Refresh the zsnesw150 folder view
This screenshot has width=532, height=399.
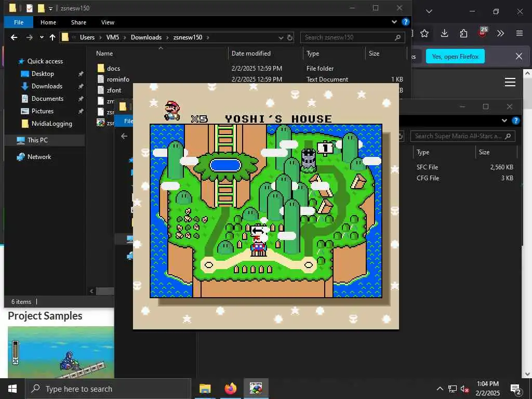(x=290, y=37)
